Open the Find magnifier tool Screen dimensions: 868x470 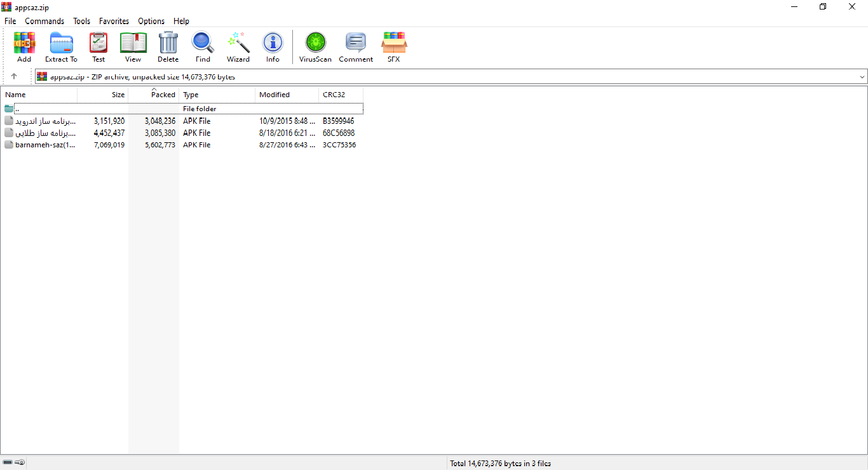point(203,47)
